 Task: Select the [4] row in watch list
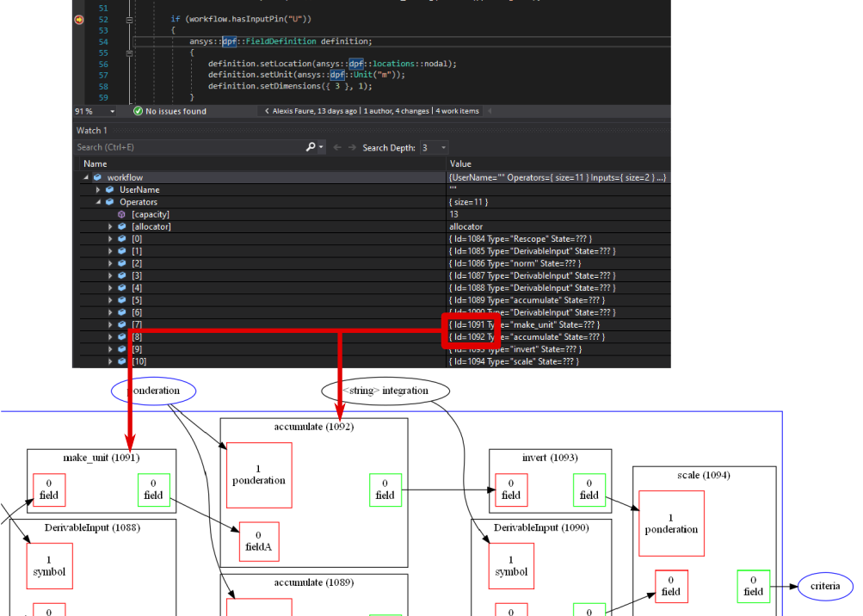click(375, 288)
